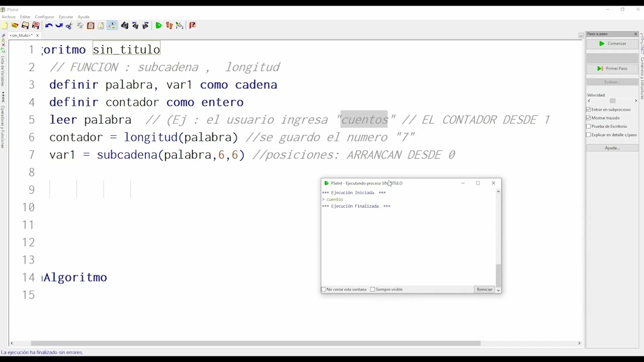Viewport: 644px width, 362px height.
Task: Cut selection with scissors icon
Action: pos(69,26)
